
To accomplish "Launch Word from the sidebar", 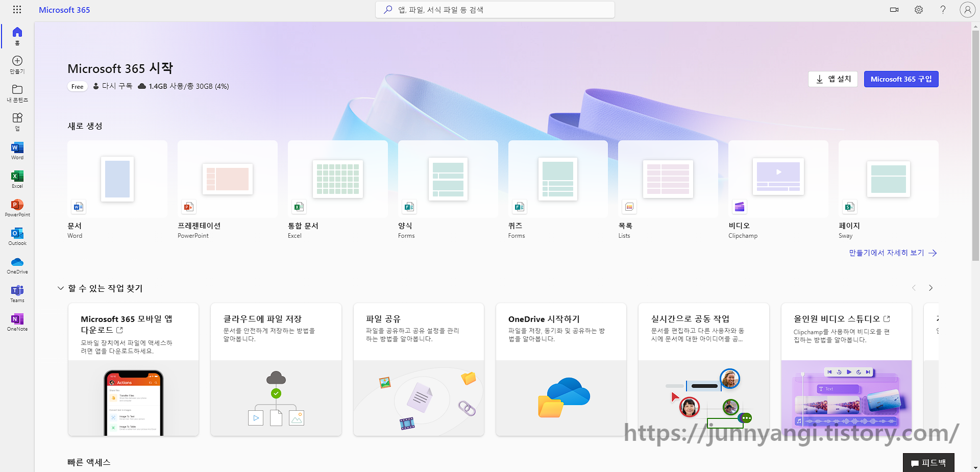I will tap(17, 151).
